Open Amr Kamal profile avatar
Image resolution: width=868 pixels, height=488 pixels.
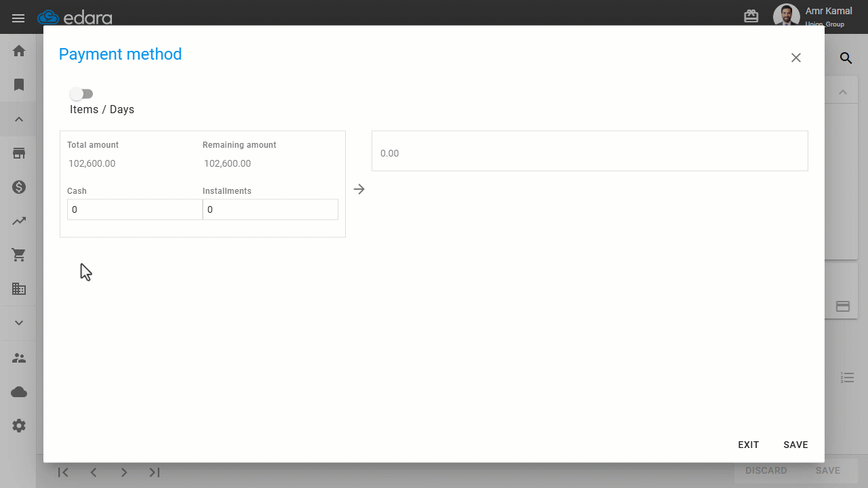click(x=786, y=16)
